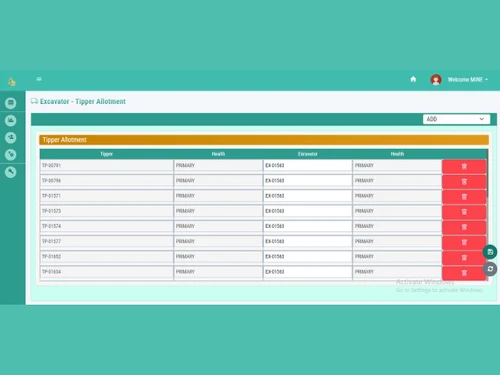Click the excavator field in TP-01577 row
The height and width of the screenshot is (375, 500).
click(x=308, y=241)
